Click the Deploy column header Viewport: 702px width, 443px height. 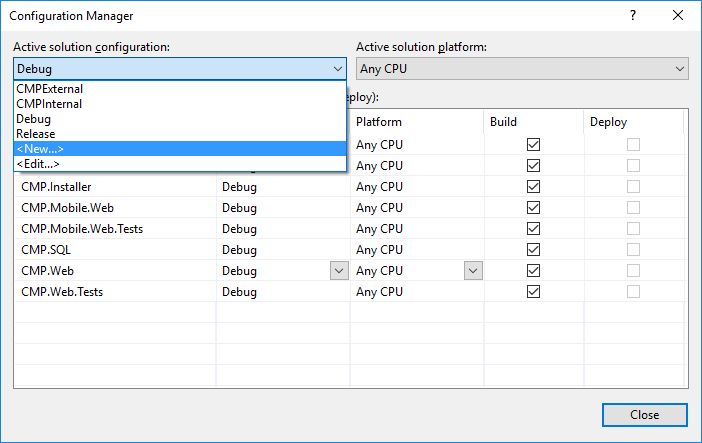click(x=634, y=122)
